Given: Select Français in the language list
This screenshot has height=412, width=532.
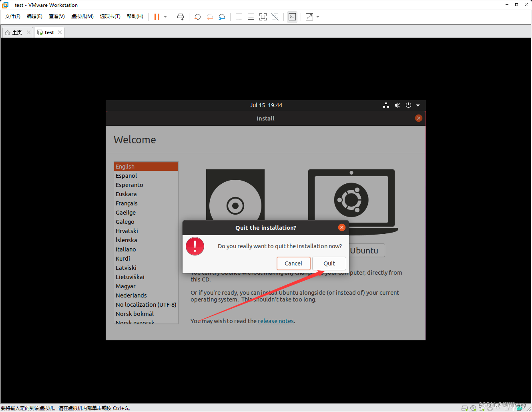Looking at the screenshot, I should 146,203.
